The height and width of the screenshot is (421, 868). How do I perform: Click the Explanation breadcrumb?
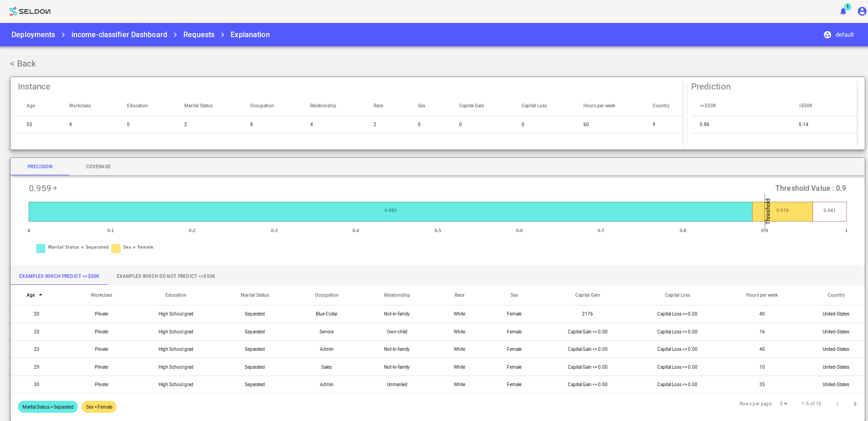(x=250, y=35)
